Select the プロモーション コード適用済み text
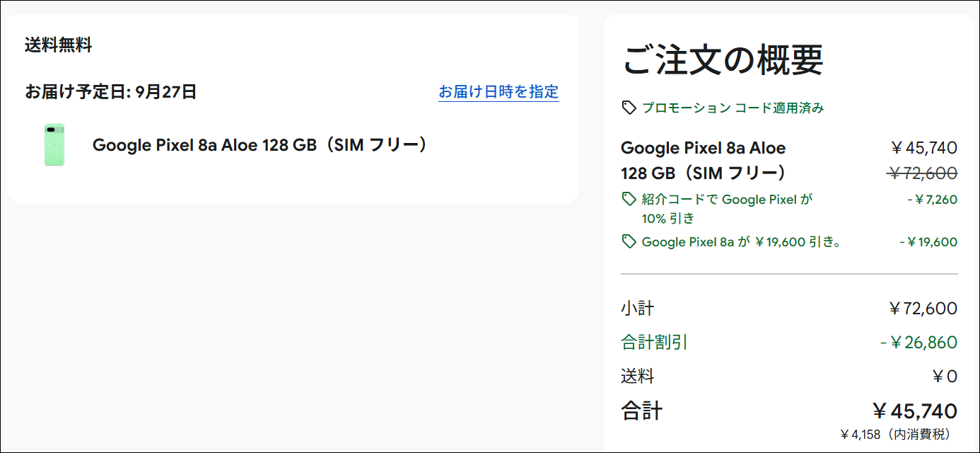The height and width of the screenshot is (453, 980). pyautogui.click(x=733, y=108)
